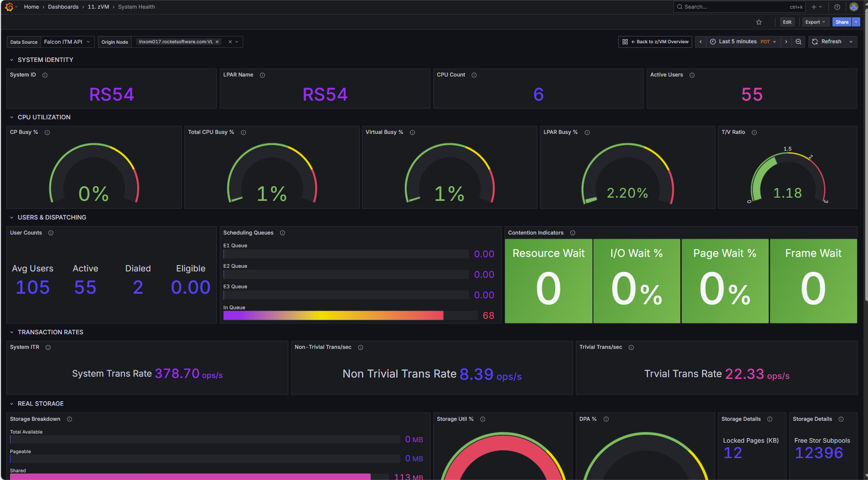This screenshot has height=480, width=868.
Task: Open the Export dropdown menu
Action: click(x=815, y=22)
